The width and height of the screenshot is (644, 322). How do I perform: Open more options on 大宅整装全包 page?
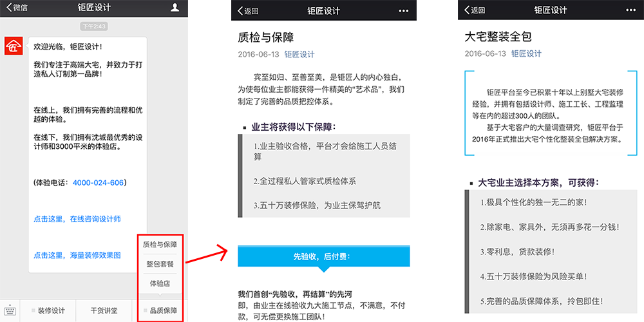631,11
